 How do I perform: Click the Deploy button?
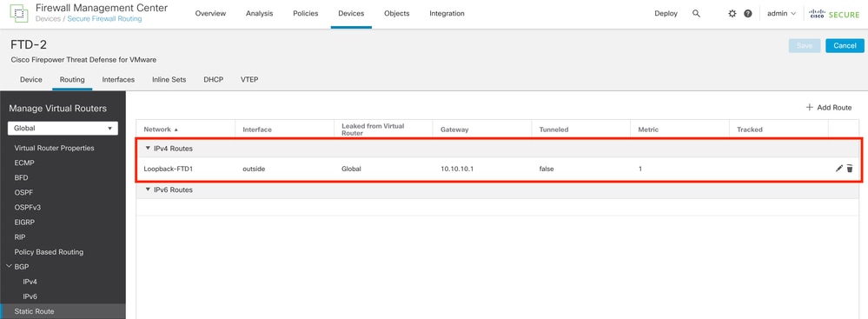[x=666, y=13]
